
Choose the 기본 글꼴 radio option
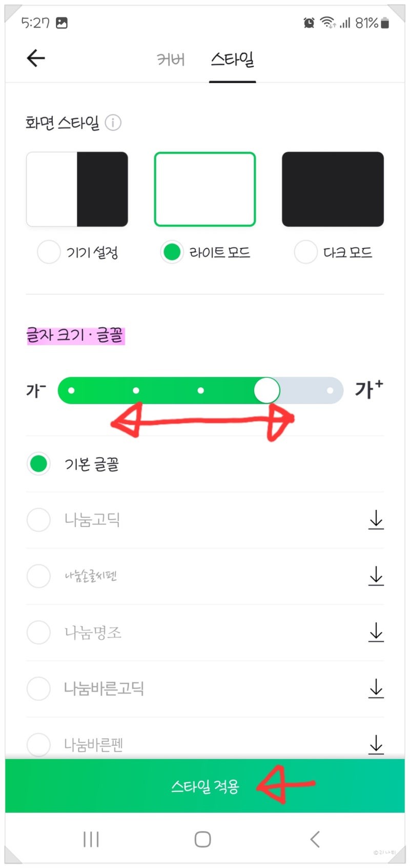[38, 464]
